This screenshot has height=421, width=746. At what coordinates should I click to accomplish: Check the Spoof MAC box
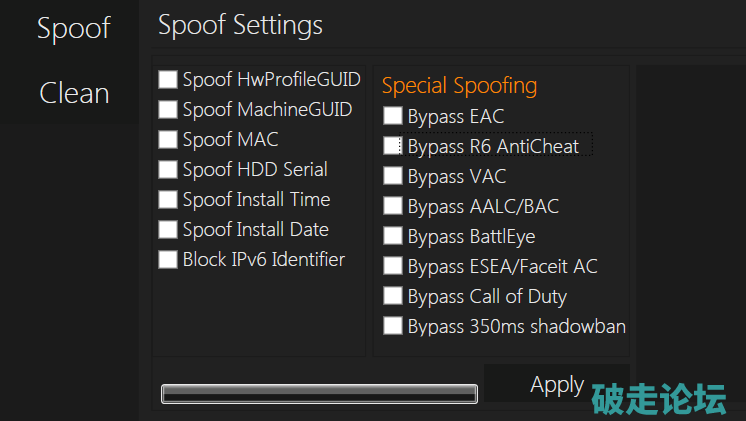coord(168,140)
